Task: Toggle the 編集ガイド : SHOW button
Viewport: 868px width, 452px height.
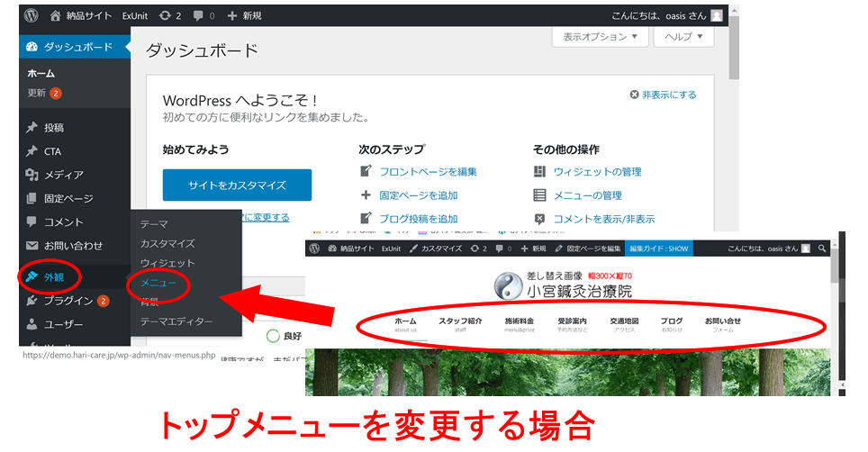Action: pyautogui.click(x=659, y=248)
